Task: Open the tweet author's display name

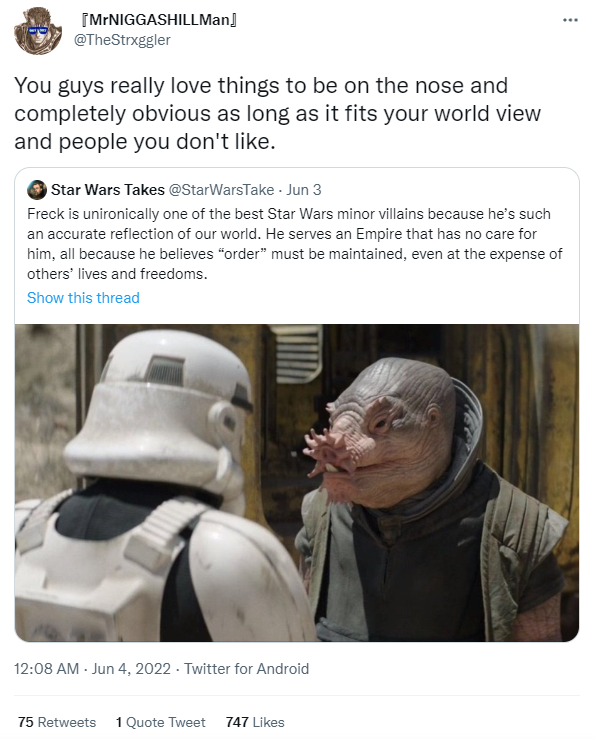Action: (x=159, y=20)
